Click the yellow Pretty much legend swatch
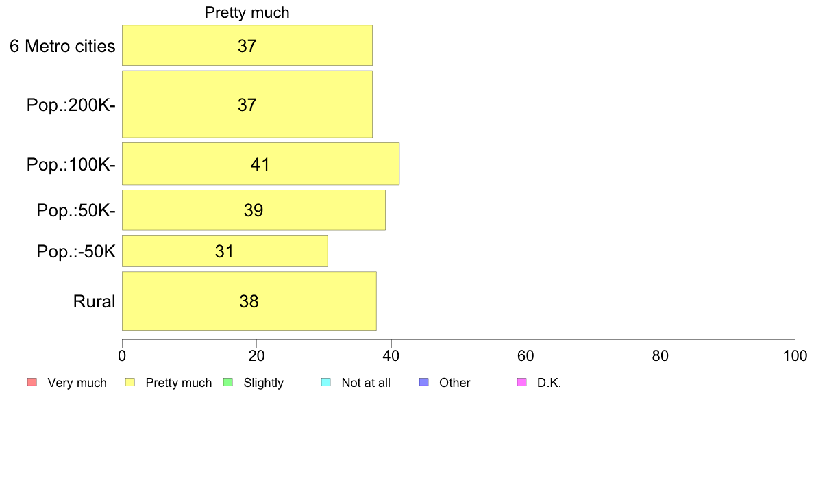The width and height of the screenshot is (814, 504). pyautogui.click(x=130, y=383)
